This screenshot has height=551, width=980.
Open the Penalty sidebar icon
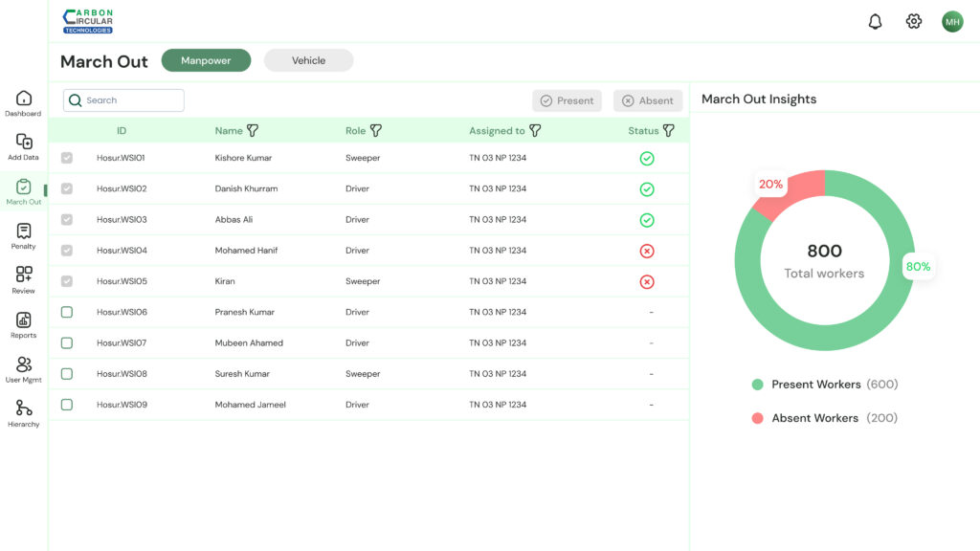tap(24, 231)
